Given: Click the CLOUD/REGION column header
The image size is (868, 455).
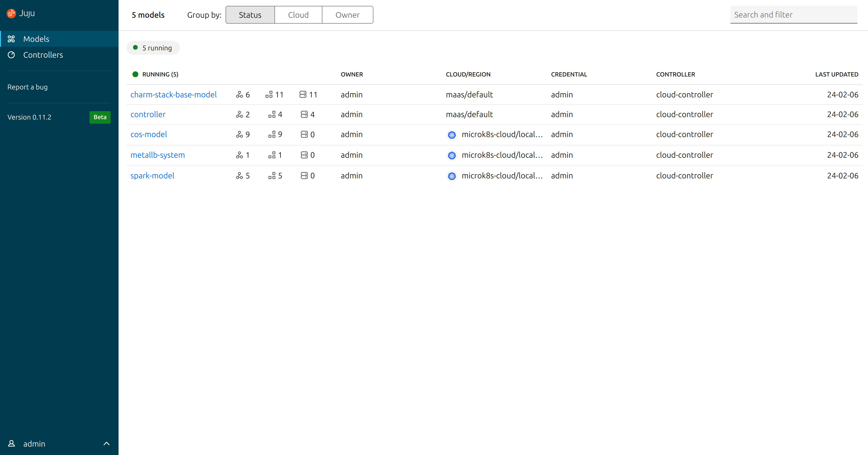Looking at the screenshot, I should point(468,74).
